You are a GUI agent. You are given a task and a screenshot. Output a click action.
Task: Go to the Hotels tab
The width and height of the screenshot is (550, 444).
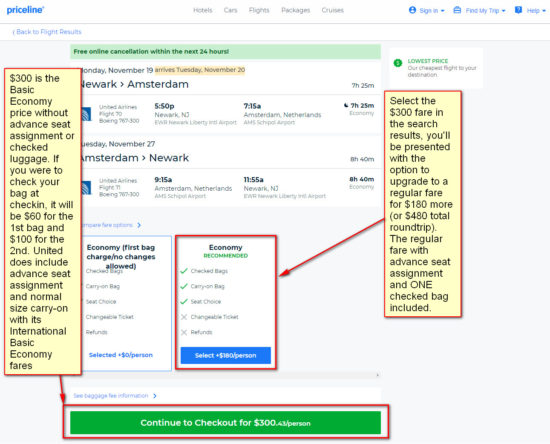[x=203, y=10]
